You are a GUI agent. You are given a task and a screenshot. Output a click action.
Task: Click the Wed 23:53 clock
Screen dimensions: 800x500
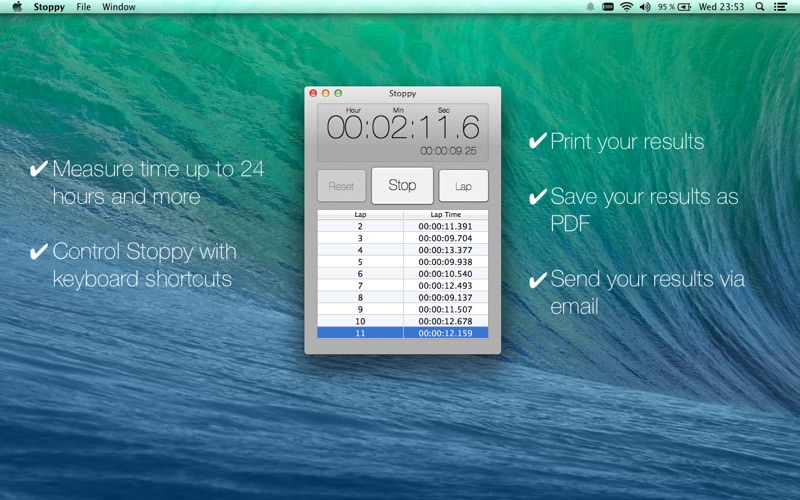pos(721,7)
